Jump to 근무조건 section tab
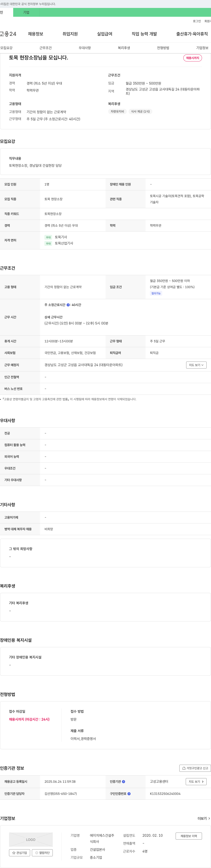This screenshot has height=868, width=211. [x=45, y=48]
